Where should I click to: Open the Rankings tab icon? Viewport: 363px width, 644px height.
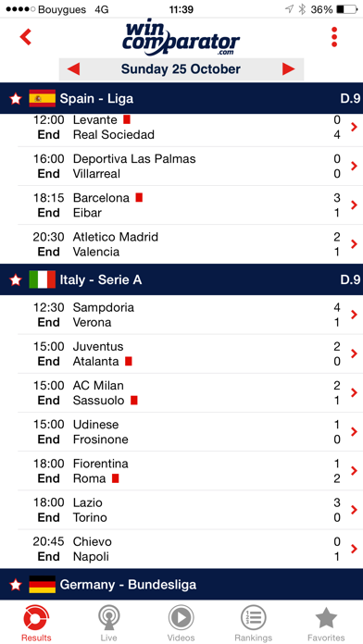[x=253, y=618]
